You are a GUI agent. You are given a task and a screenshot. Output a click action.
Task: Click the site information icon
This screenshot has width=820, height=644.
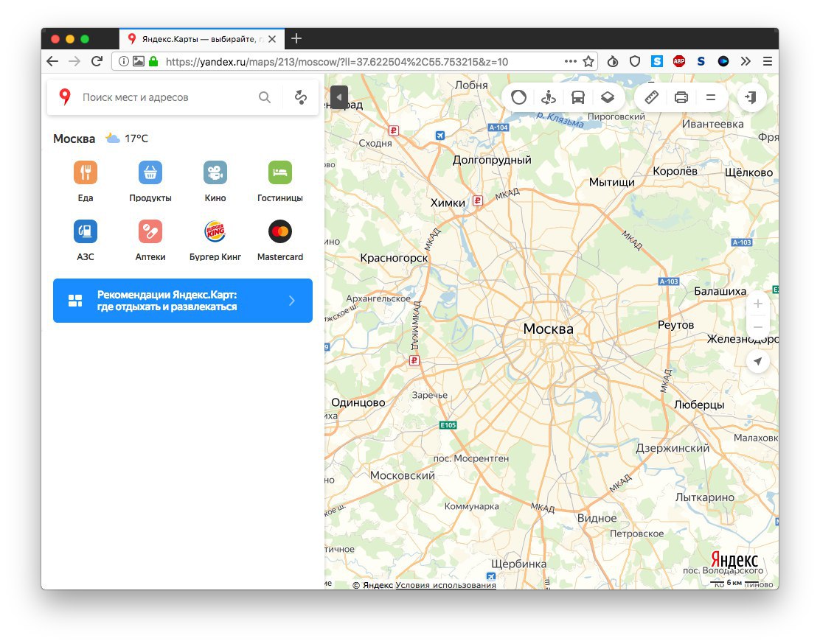[x=123, y=61]
